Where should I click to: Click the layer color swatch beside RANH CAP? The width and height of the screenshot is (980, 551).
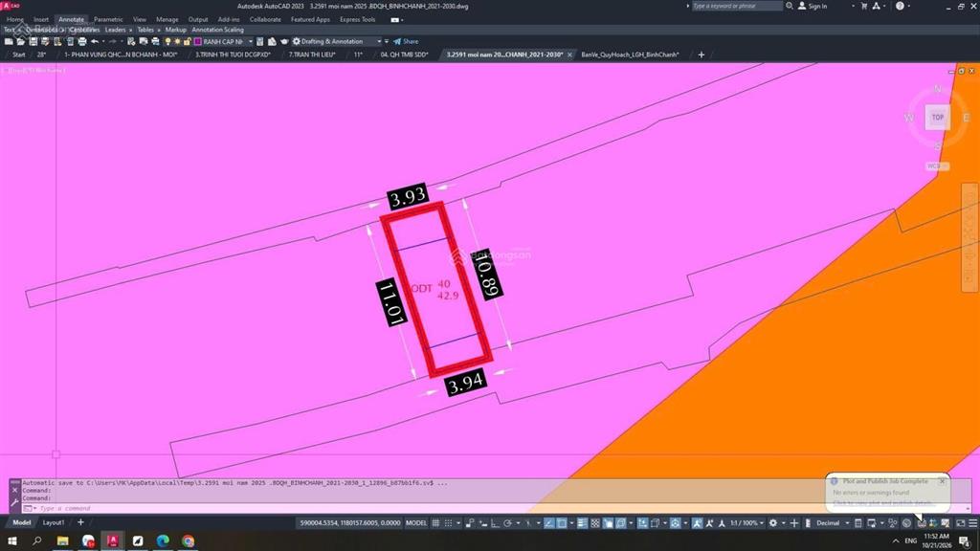pyautogui.click(x=197, y=42)
